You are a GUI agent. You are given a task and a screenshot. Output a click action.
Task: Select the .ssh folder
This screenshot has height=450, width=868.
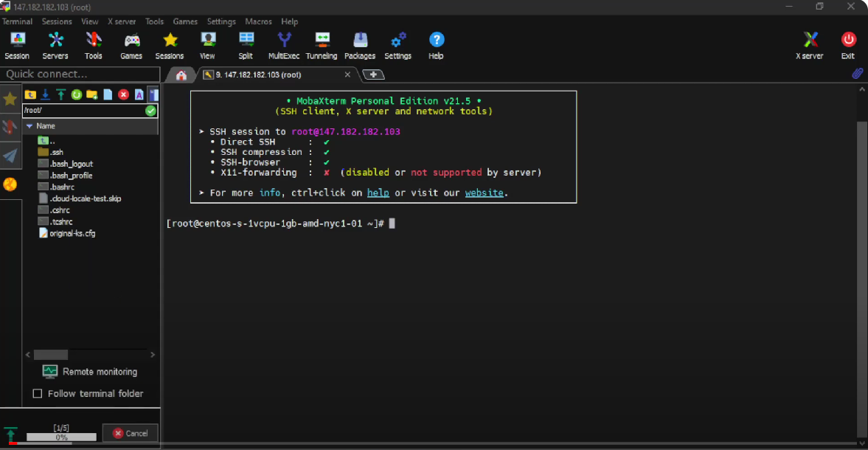tap(50, 152)
